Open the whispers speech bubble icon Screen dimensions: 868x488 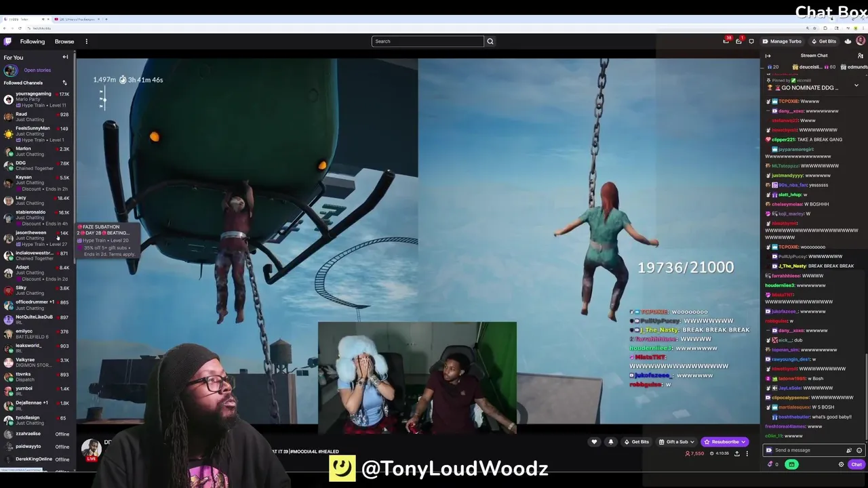751,41
